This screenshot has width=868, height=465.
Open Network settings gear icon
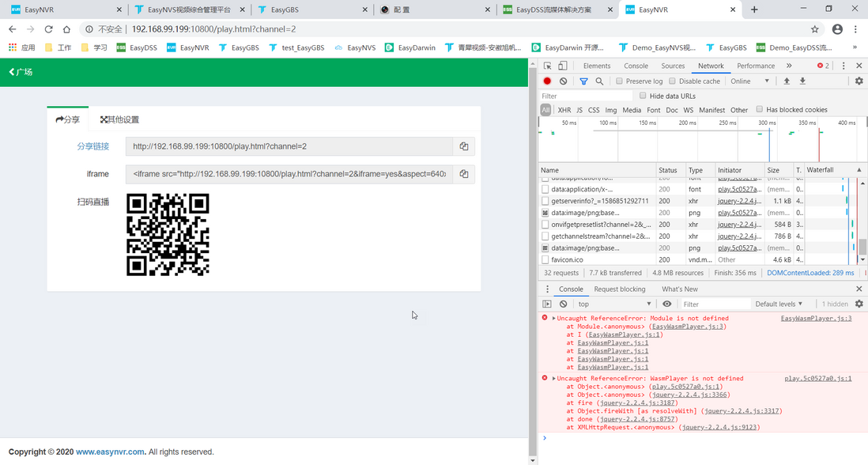[x=859, y=81]
